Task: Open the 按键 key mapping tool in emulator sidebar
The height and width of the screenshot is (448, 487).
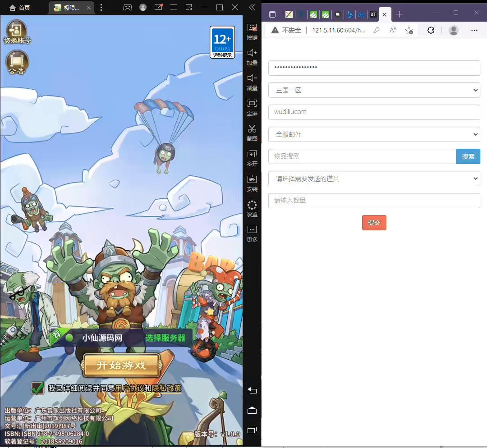Action: pos(252,32)
